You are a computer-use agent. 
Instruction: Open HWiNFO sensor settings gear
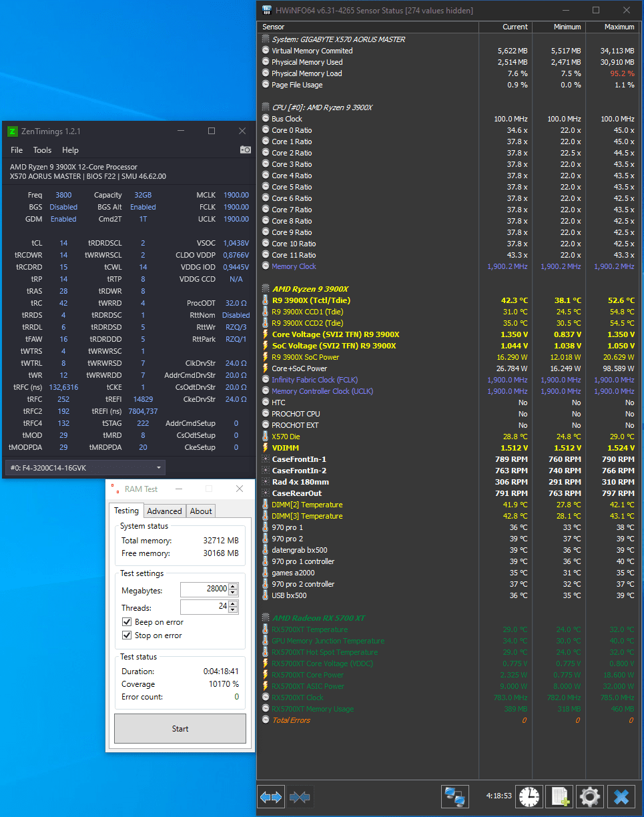pyautogui.click(x=590, y=796)
